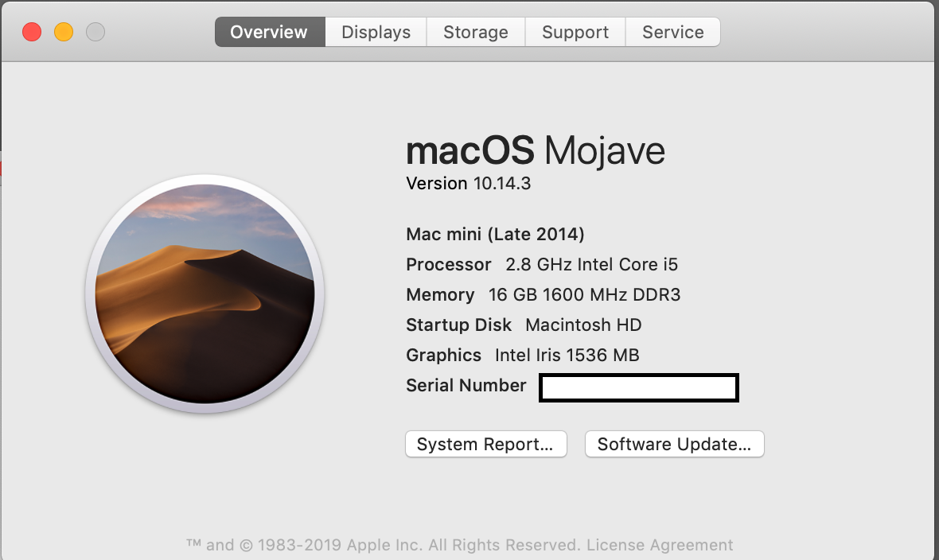Select the Overview tab

270,32
